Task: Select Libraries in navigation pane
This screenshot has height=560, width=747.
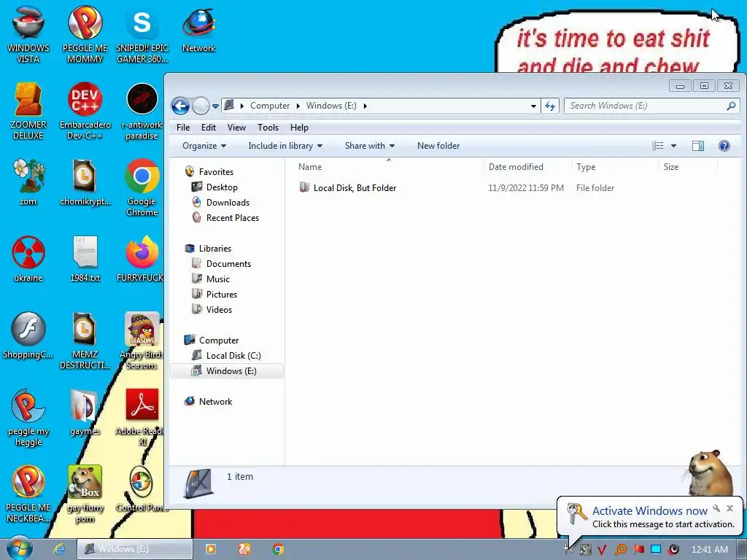Action: point(215,249)
